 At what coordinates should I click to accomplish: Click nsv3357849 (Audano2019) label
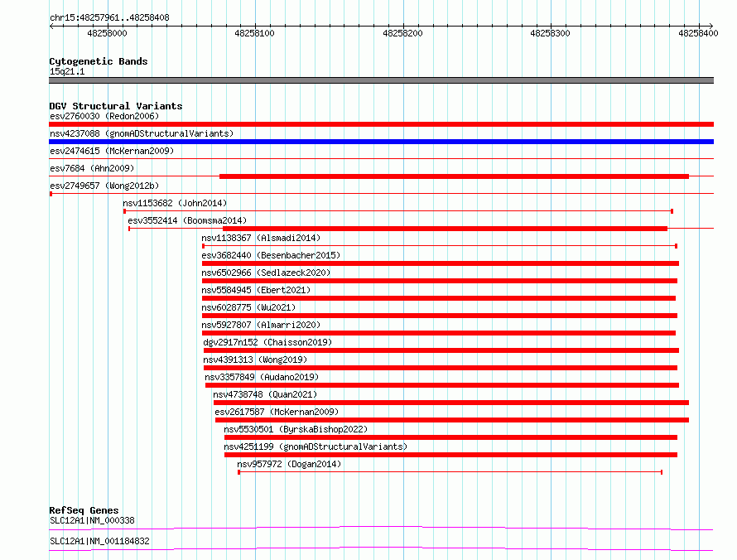pos(262,377)
